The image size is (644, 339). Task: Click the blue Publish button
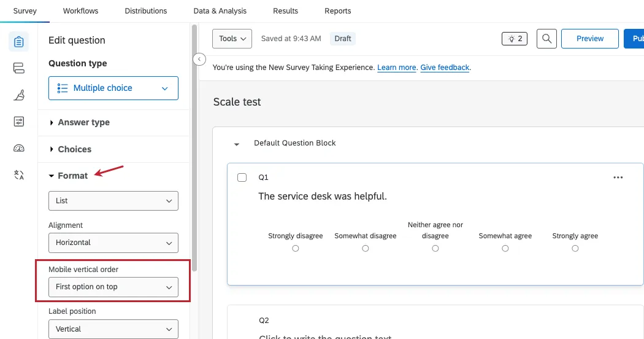coord(634,39)
